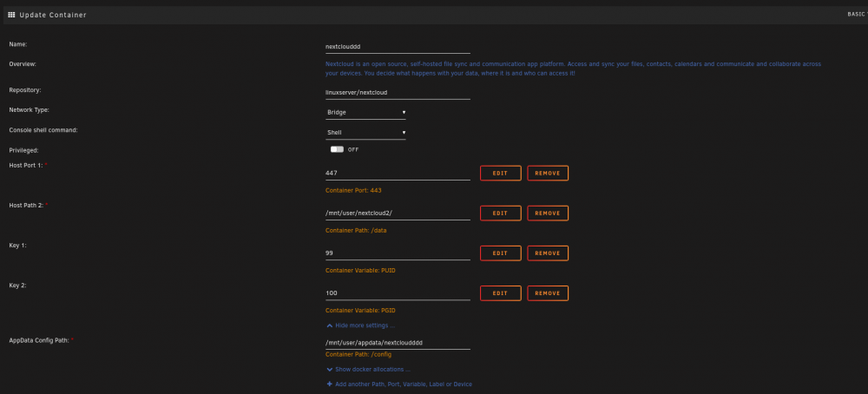
Task: Edit Key 1 PUID variable
Action: pos(501,253)
